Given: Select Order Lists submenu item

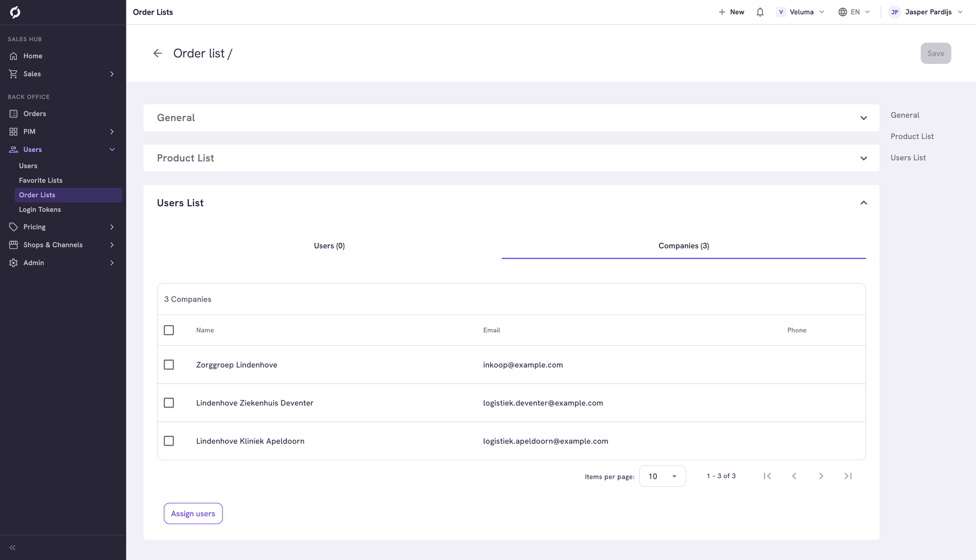Looking at the screenshot, I should 68,195.
